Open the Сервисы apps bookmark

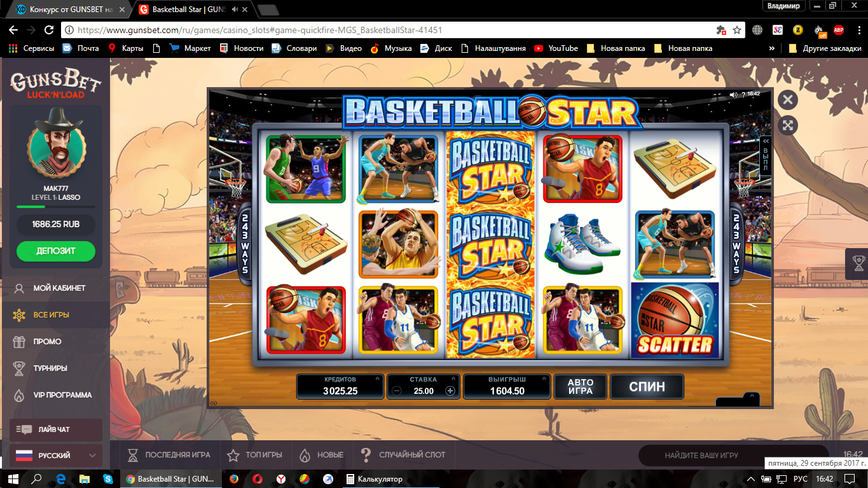click(x=30, y=48)
